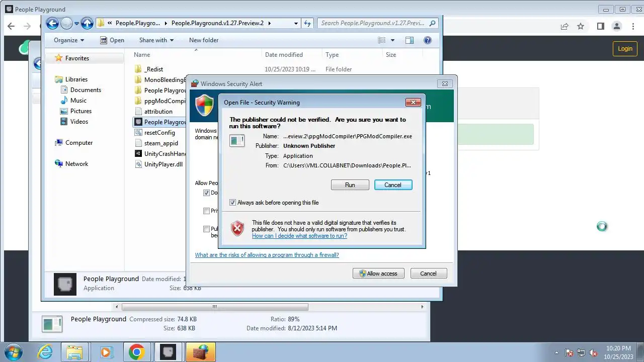Go back in the browser
This screenshot has width=644, height=362.
coord(12,26)
